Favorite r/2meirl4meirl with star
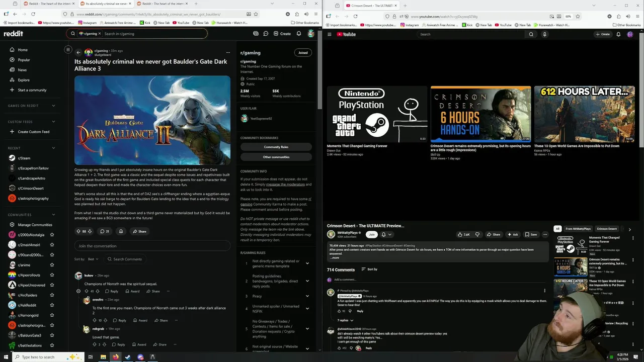This screenshot has height=362, width=644. pyautogui.click(x=52, y=245)
